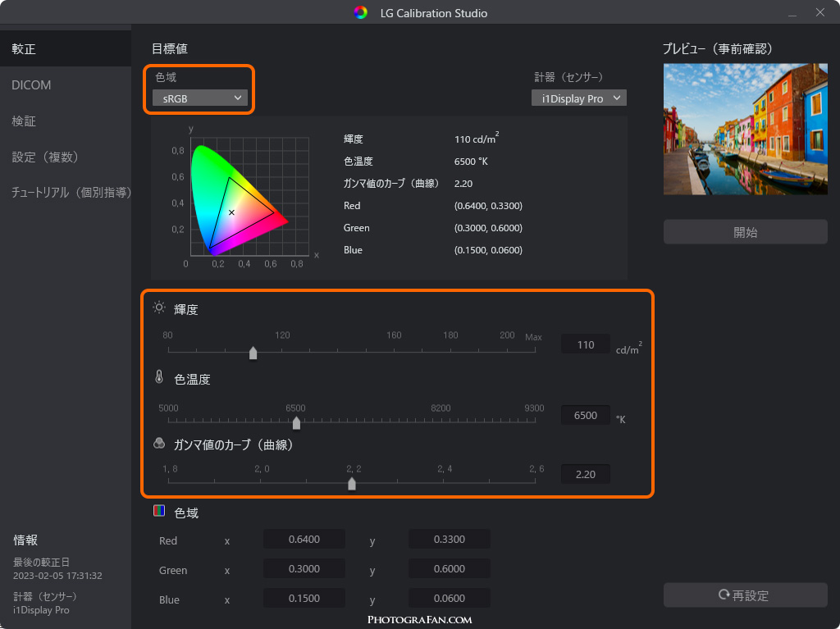
Task: Open the 色域 sRGB dropdown
Action: 199,98
